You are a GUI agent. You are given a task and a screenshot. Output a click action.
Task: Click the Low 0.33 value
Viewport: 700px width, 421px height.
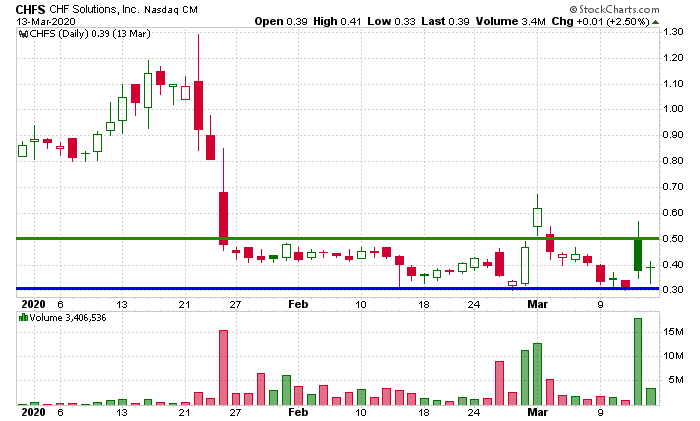point(391,21)
